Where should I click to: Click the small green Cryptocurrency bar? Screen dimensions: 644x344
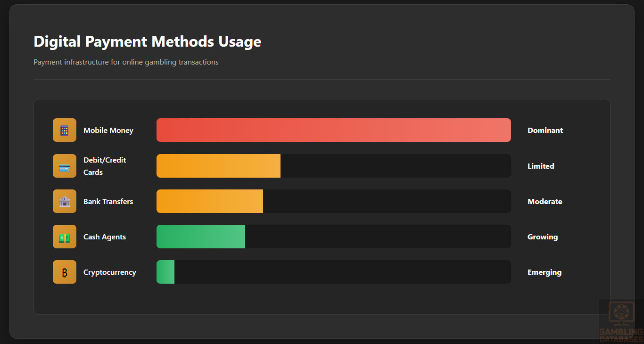165,272
